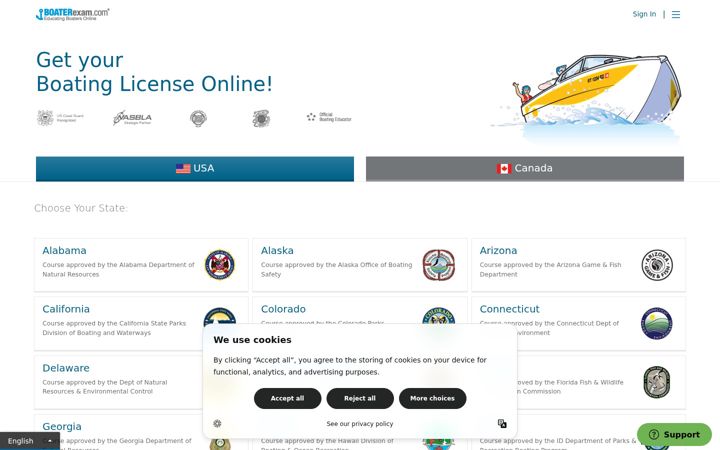Click the Florida Fish & Wildlife seal
The image size is (720, 450).
click(x=657, y=382)
